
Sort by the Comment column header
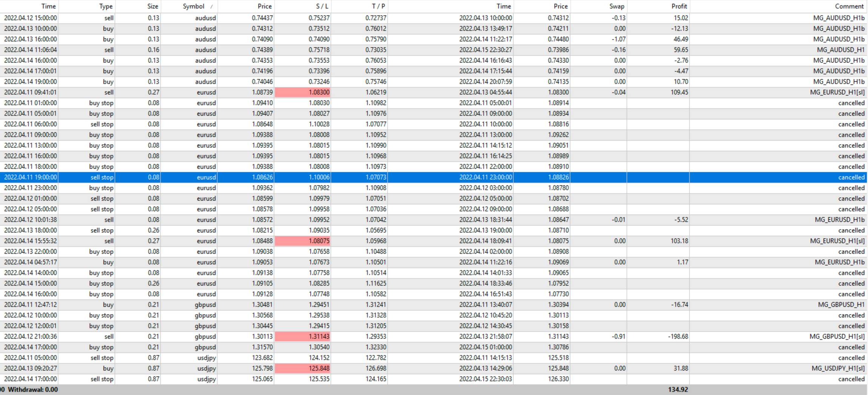tap(849, 6)
